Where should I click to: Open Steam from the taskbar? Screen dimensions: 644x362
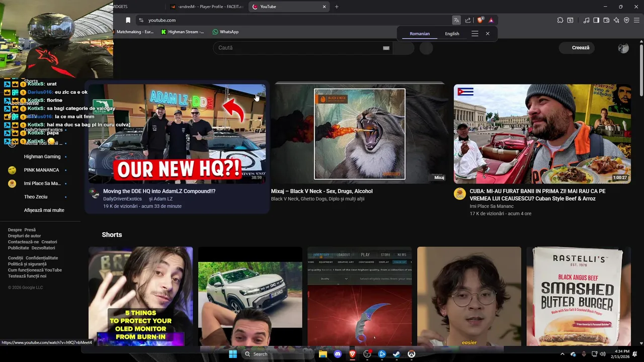point(396,354)
